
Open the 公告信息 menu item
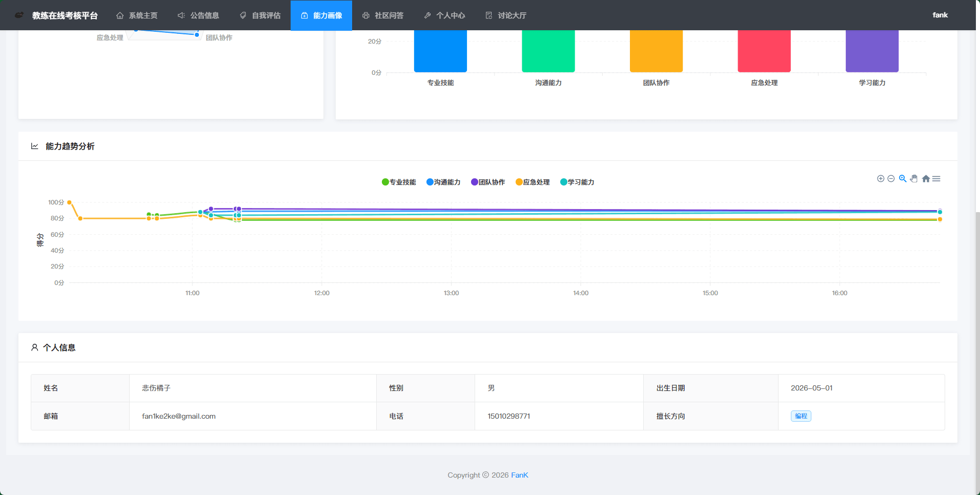point(198,15)
